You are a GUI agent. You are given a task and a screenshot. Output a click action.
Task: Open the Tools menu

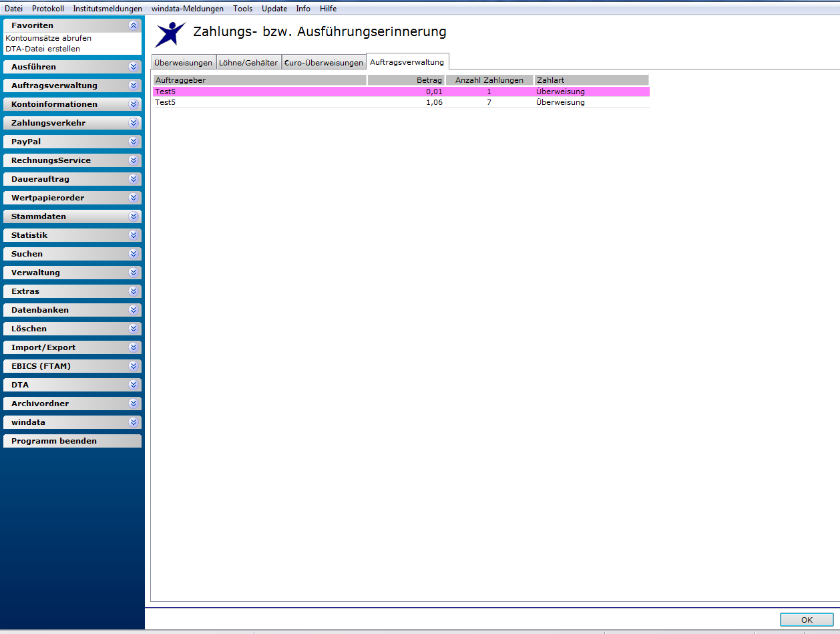click(242, 9)
